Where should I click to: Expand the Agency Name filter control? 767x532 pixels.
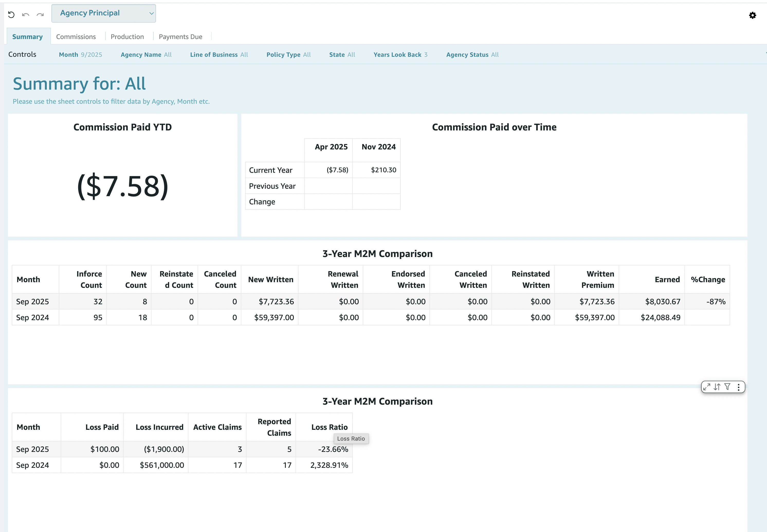click(x=146, y=55)
